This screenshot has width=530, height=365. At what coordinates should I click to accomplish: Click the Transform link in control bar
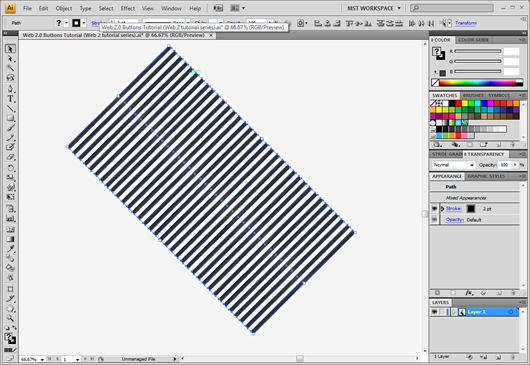click(x=465, y=23)
